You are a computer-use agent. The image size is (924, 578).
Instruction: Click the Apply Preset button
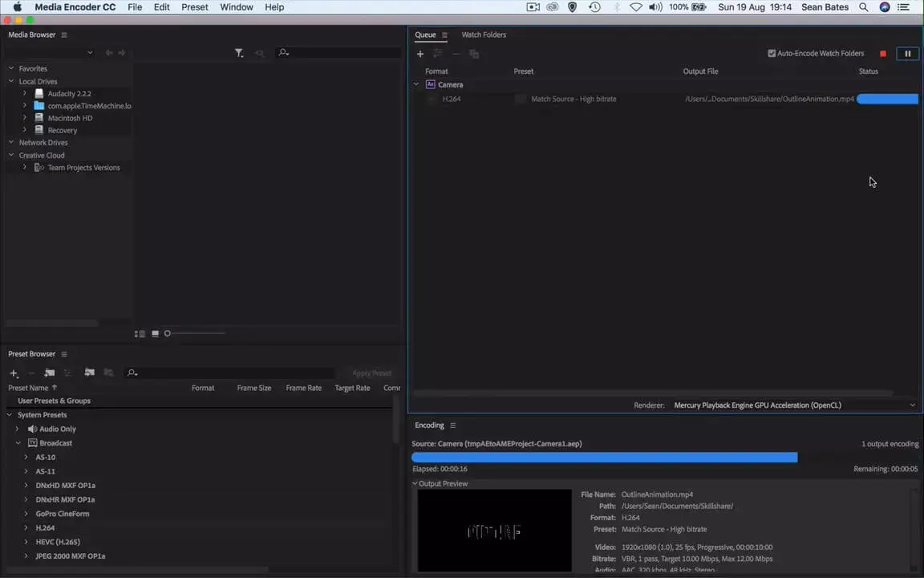372,373
